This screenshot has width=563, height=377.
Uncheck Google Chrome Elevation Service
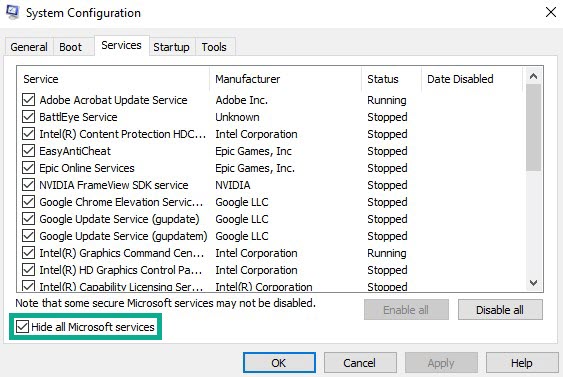(x=28, y=202)
